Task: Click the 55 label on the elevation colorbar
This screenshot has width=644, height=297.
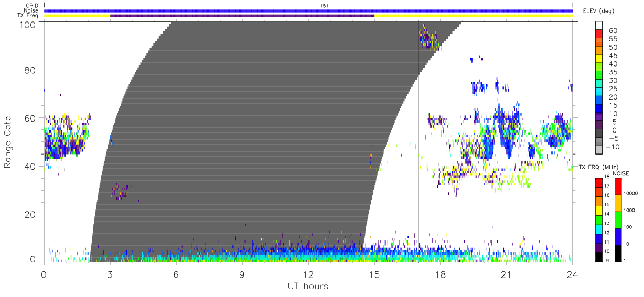Action: click(x=613, y=39)
